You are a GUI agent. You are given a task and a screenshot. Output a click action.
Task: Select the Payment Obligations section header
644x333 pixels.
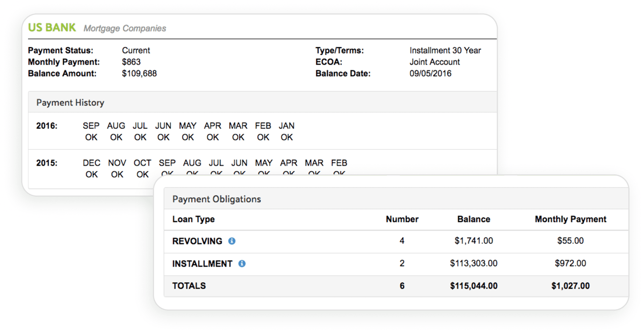(217, 199)
